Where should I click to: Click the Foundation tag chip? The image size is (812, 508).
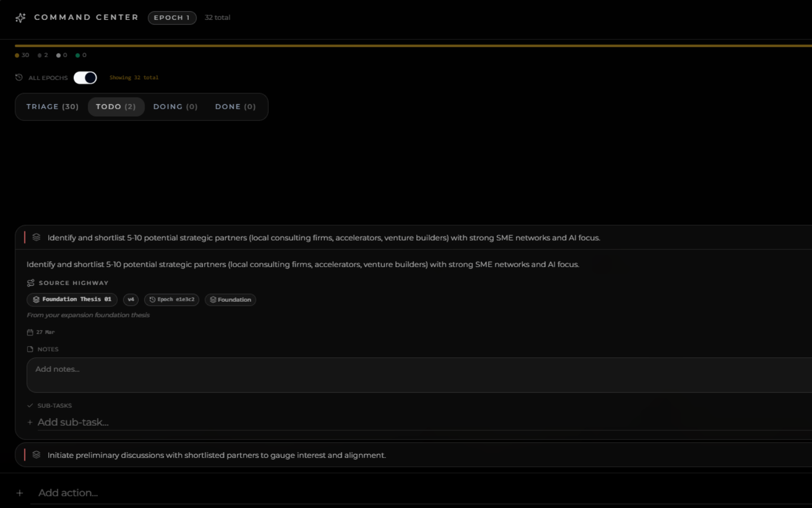(230, 300)
